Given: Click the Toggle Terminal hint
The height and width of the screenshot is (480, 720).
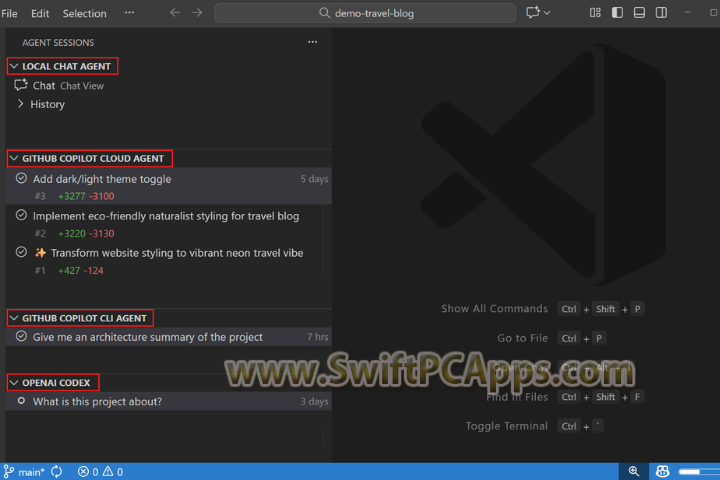Looking at the screenshot, I should tap(506, 426).
